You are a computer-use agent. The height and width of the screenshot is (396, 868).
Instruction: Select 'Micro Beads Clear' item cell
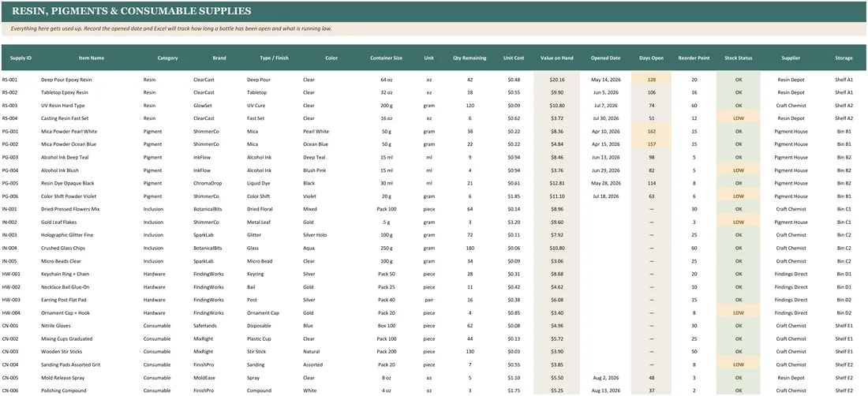61,261
